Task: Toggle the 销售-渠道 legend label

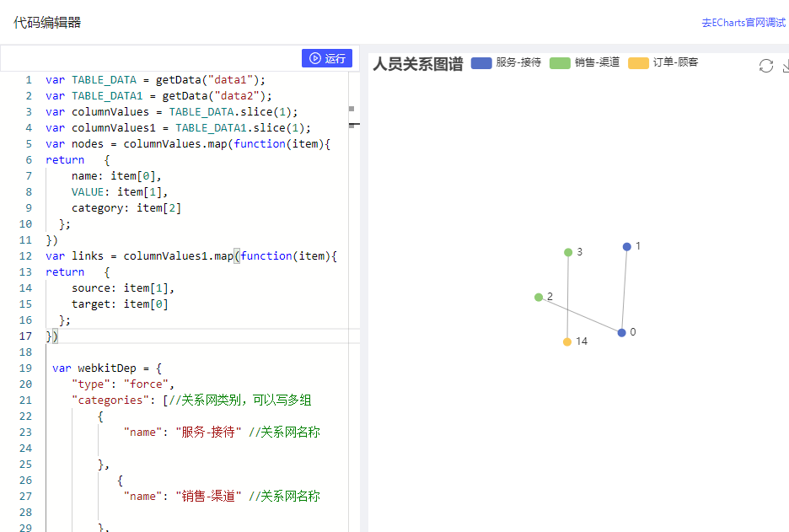Action: pyautogui.click(x=597, y=62)
